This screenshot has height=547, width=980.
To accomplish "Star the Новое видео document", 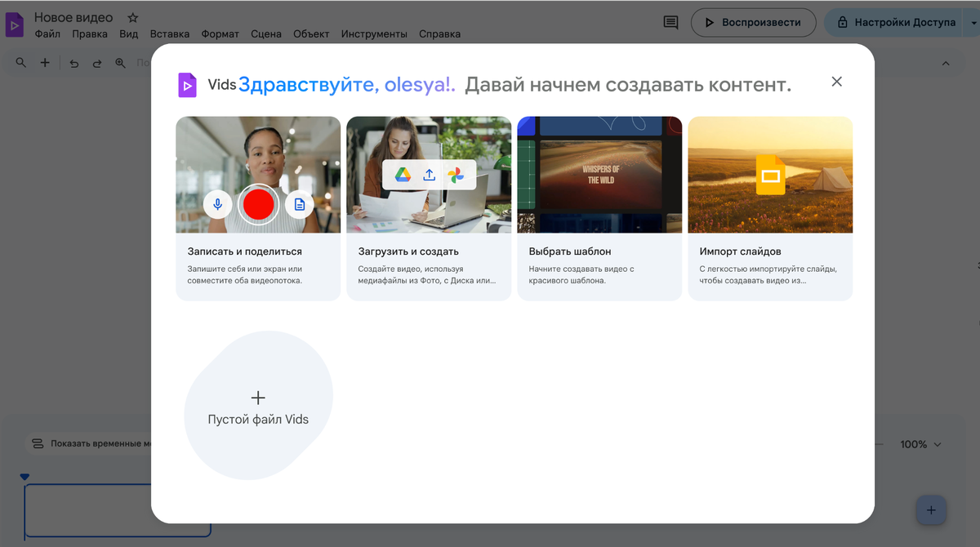I will pyautogui.click(x=133, y=17).
